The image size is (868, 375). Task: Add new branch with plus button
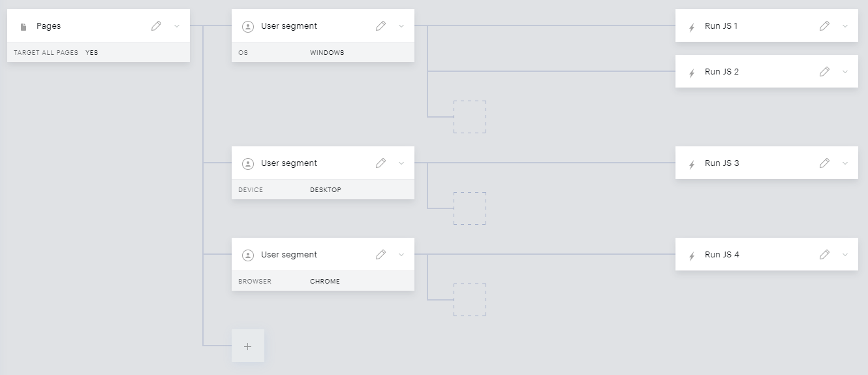[x=248, y=346]
